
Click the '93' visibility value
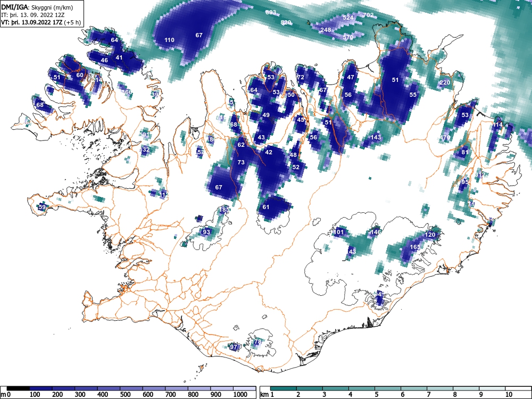point(206,232)
